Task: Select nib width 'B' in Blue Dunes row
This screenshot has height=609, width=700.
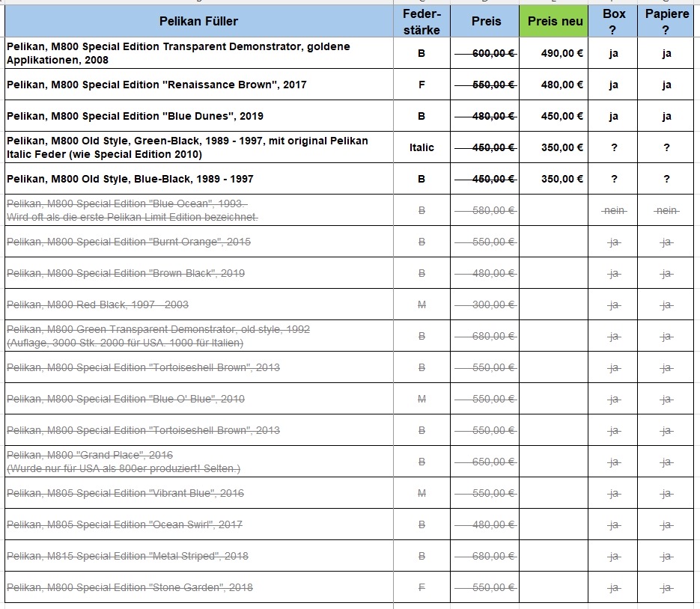Action: 421,116
